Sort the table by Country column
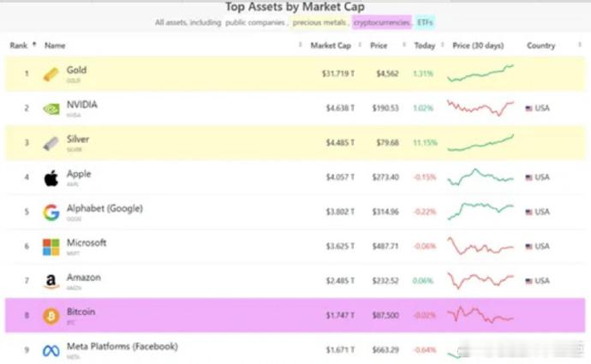This screenshot has width=591, height=364. pos(541,45)
